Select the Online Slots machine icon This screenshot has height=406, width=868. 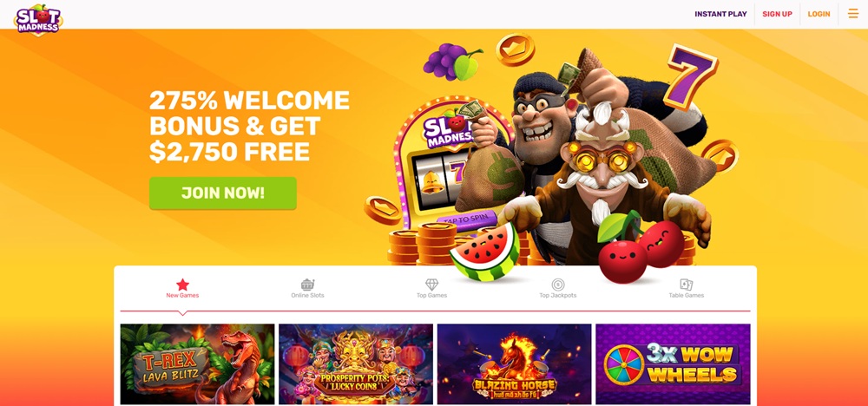coord(308,285)
